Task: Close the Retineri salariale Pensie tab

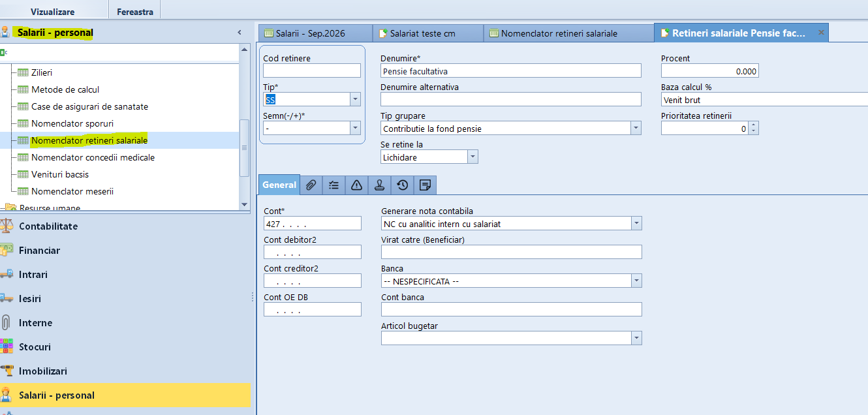Action: coord(821,32)
